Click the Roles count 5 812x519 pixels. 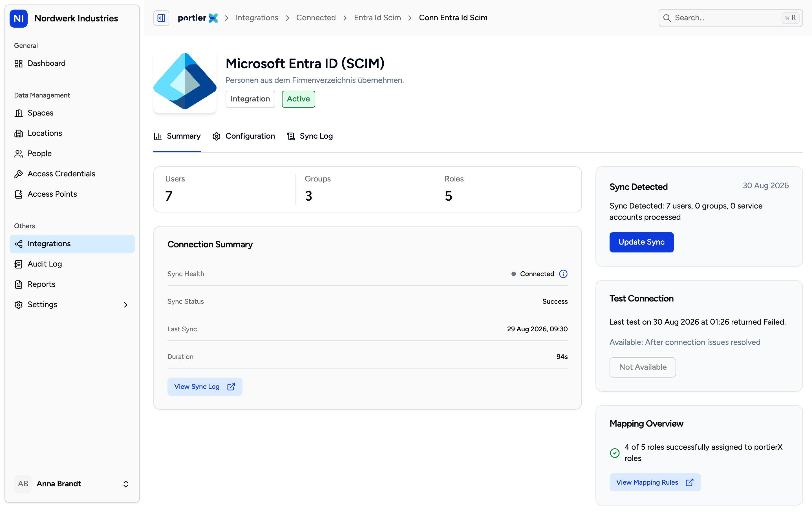tap(448, 196)
